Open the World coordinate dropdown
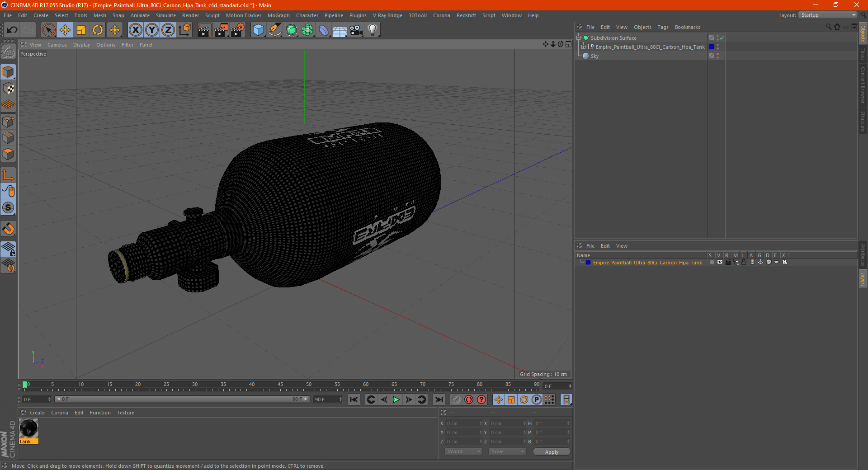The image size is (868, 470). 463,451
